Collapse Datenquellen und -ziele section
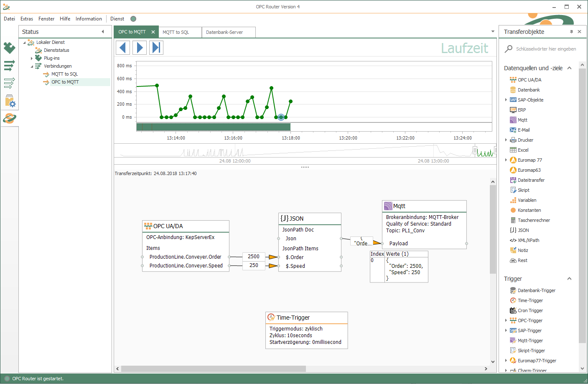Image resolution: width=588 pixels, height=384 pixels. coord(569,68)
